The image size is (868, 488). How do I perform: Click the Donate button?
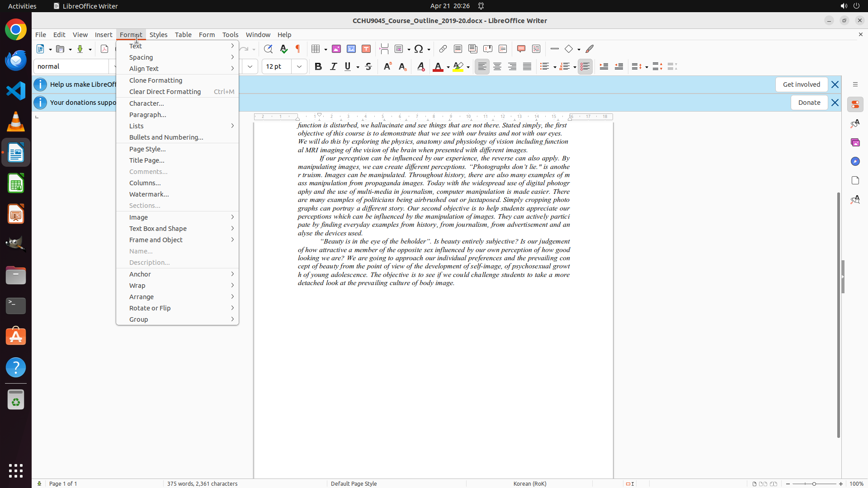[809, 103]
